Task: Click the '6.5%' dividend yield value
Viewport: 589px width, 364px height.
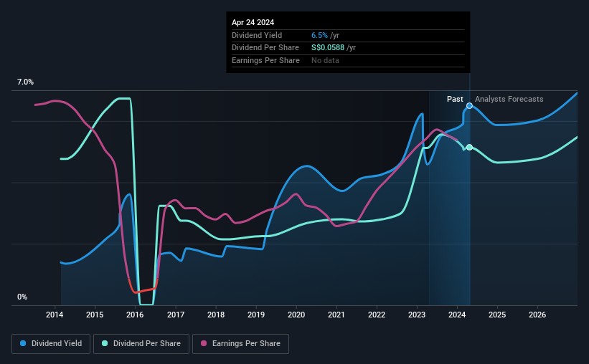Action: pyautogui.click(x=319, y=35)
